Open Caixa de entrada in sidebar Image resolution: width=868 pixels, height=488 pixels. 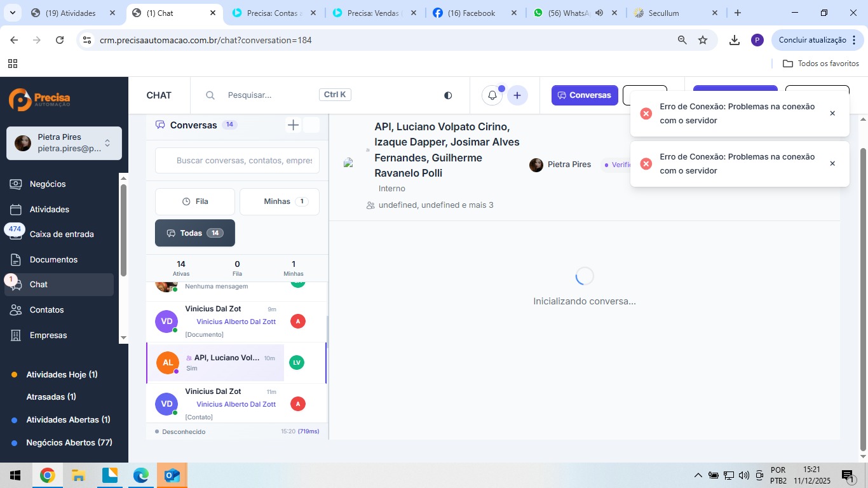(61, 234)
